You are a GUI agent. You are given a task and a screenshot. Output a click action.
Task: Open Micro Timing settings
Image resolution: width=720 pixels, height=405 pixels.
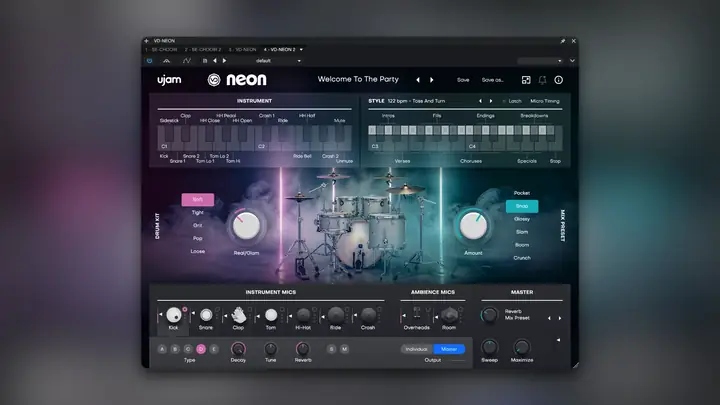click(x=545, y=101)
